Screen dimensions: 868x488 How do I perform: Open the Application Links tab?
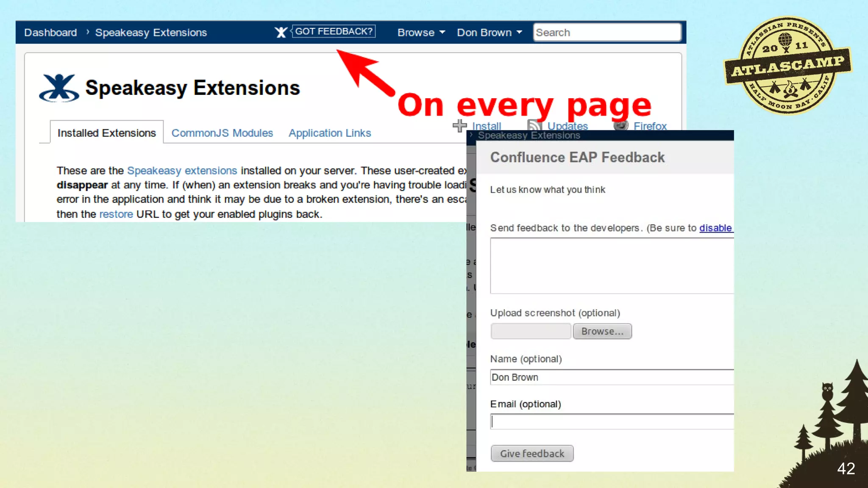(x=329, y=133)
